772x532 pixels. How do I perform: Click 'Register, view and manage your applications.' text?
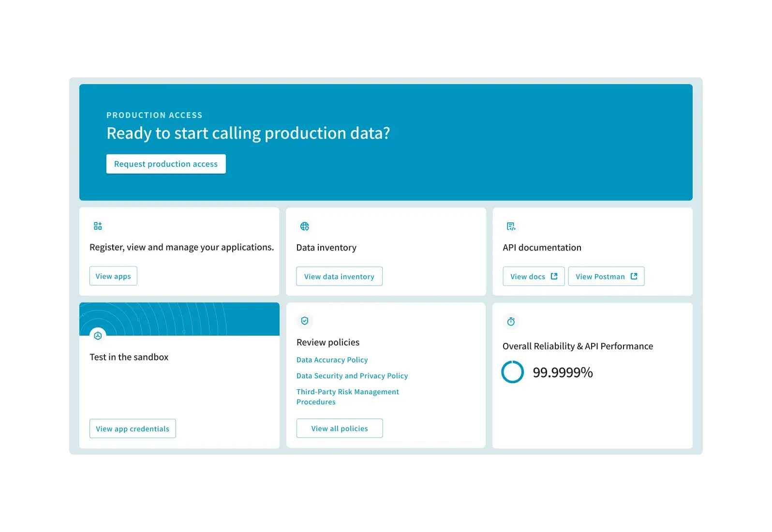tap(182, 247)
